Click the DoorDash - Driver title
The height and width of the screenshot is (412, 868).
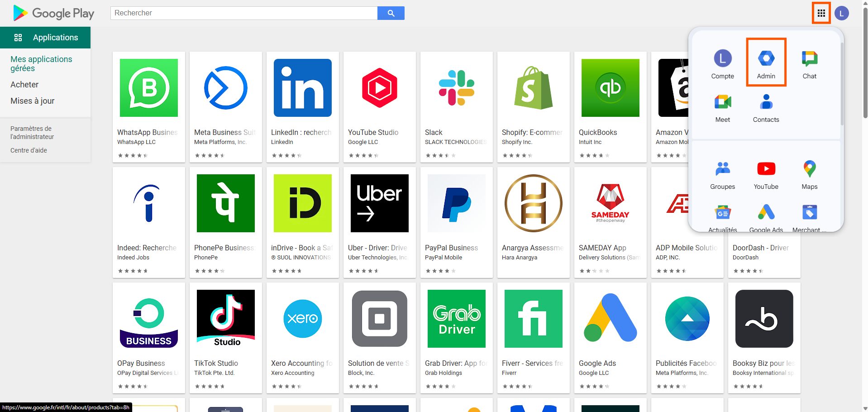pyautogui.click(x=761, y=248)
